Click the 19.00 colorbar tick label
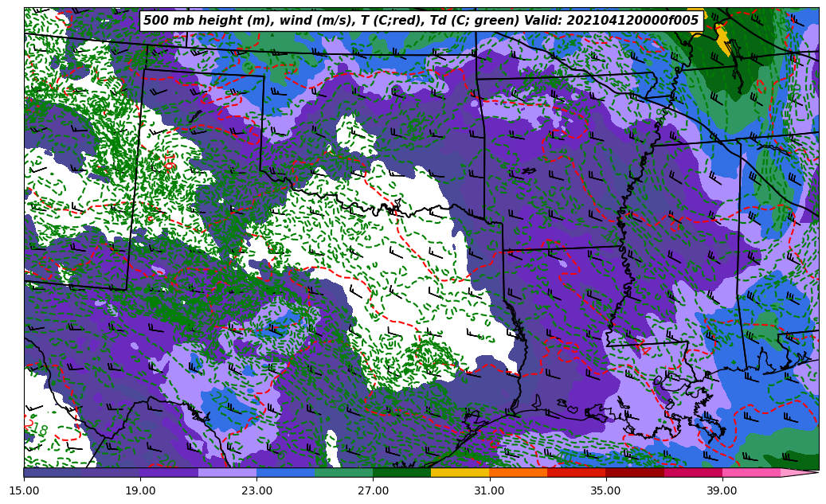This screenshot has width=826, height=504. pyautogui.click(x=140, y=490)
